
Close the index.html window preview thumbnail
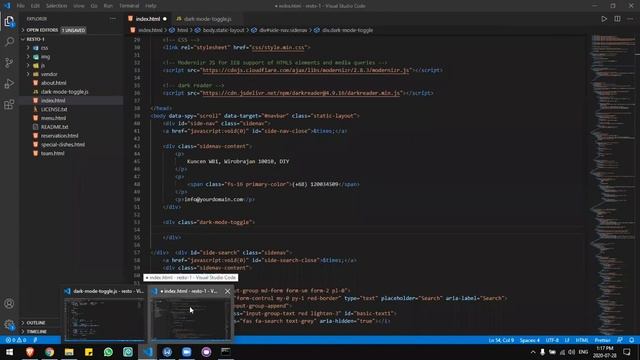click(x=227, y=291)
